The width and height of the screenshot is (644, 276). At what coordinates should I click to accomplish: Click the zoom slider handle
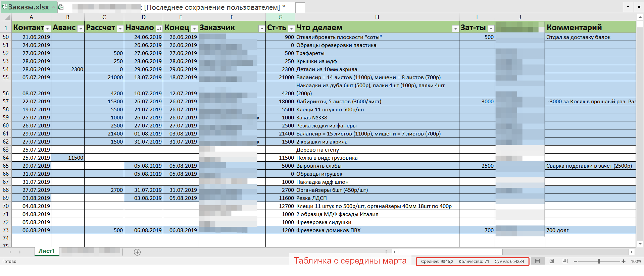coord(599,261)
